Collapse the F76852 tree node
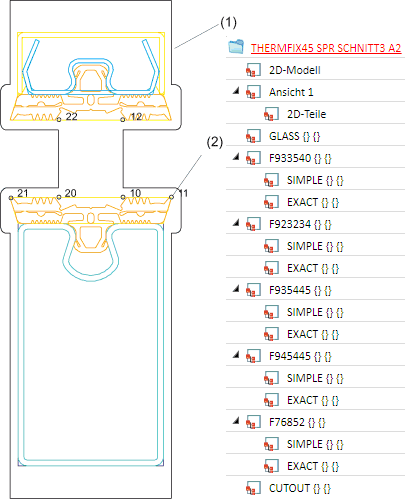This screenshot has width=405, height=499. (236, 420)
